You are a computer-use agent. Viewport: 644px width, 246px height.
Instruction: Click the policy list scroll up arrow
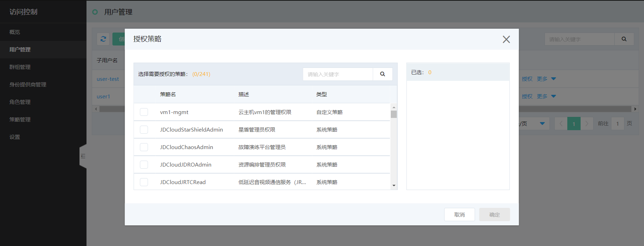(394, 107)
